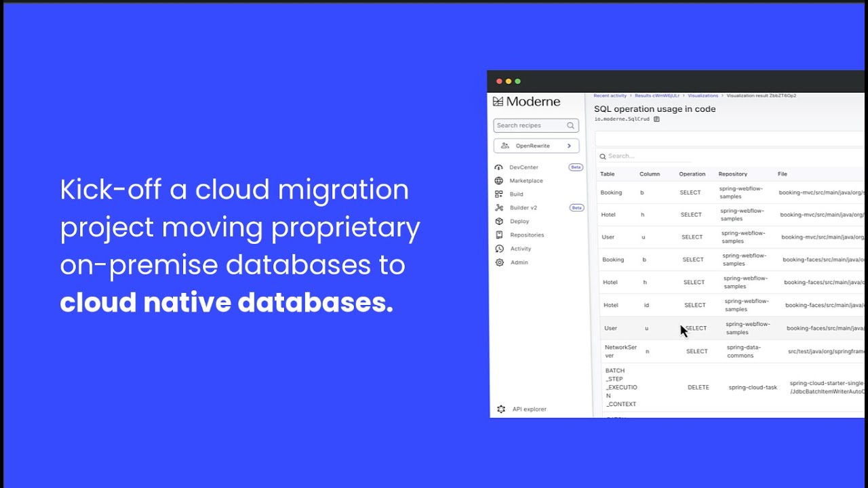
Task: Expand the OpenRewrite organization chevron
Action: (569, 146)
